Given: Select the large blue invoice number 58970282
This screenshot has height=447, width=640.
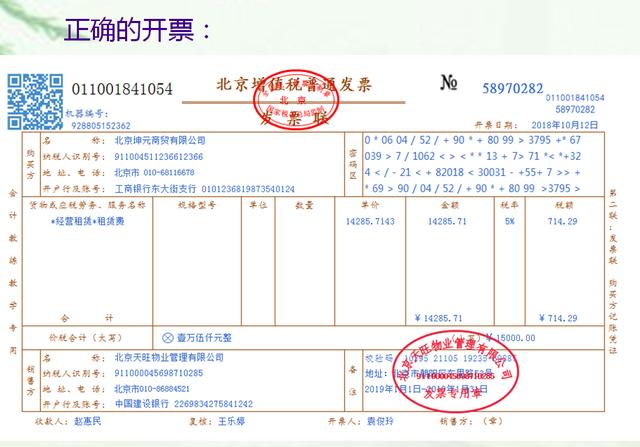Looking at the screenshot, I should 513,88.
